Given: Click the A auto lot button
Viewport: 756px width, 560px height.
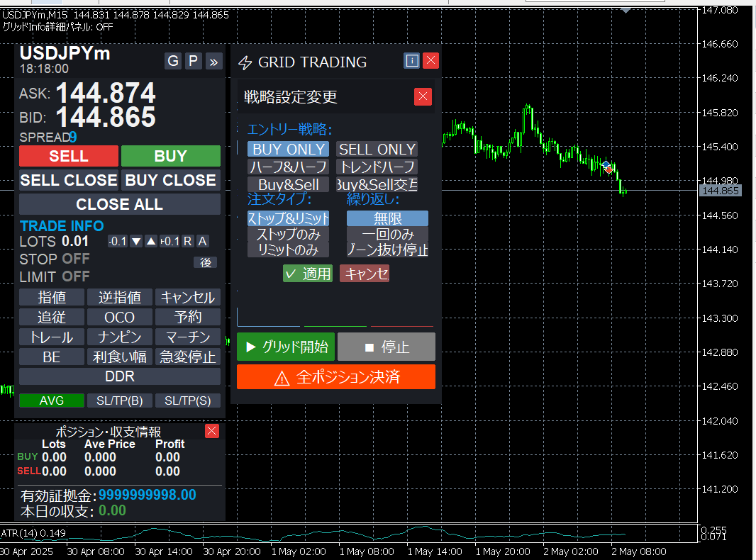Looking at the screenshot, I should (202, 242).
